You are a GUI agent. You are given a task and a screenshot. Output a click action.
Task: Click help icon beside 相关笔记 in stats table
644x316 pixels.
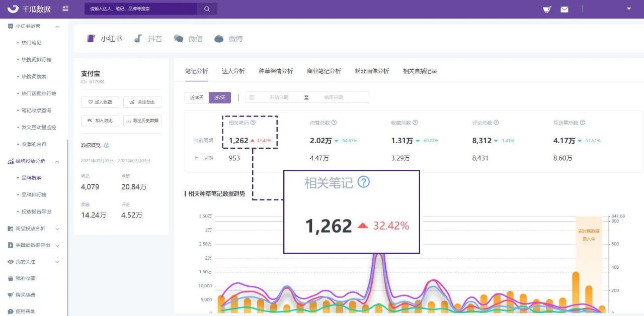[x=253, y=122]
